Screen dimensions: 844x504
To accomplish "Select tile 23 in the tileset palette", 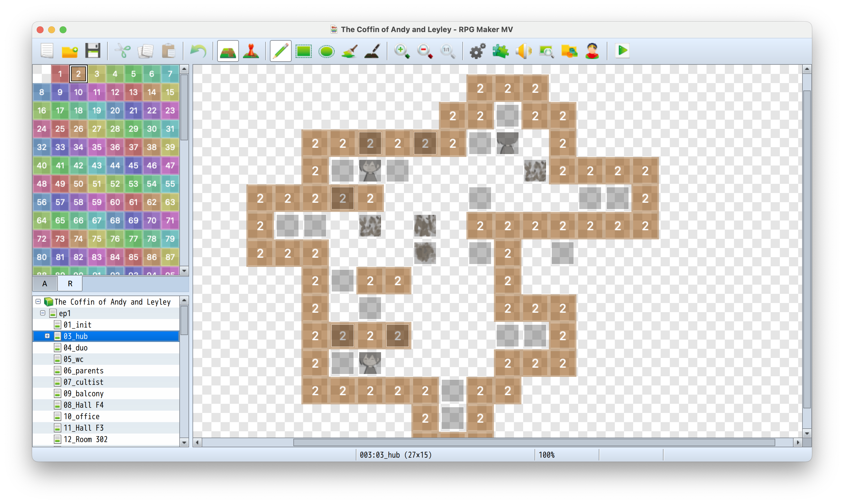I will [x=170, y=110].
